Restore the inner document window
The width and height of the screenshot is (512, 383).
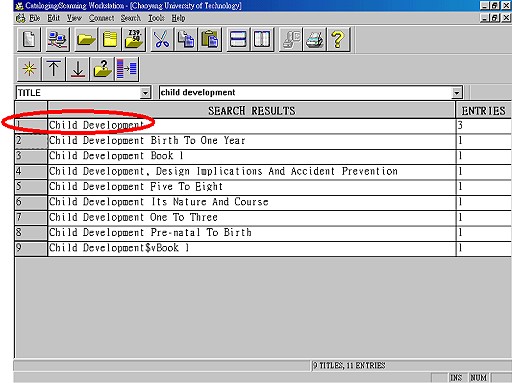coord(495,18)
